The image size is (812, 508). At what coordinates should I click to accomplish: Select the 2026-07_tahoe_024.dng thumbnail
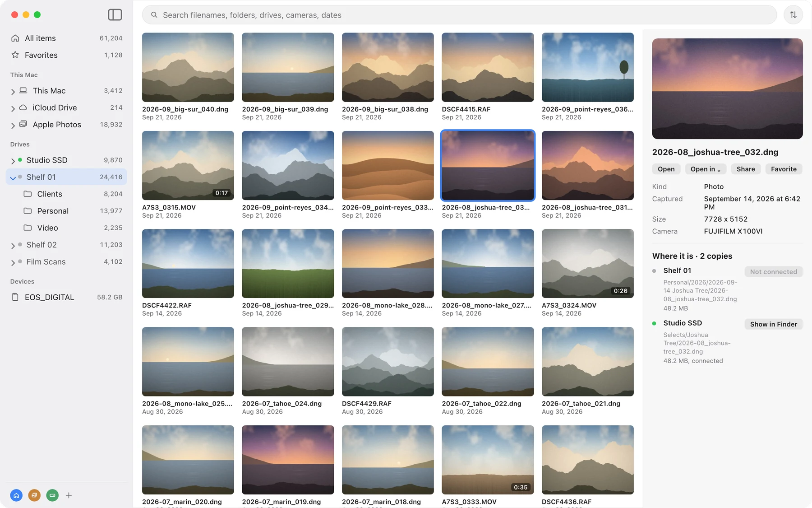point(288,362)
